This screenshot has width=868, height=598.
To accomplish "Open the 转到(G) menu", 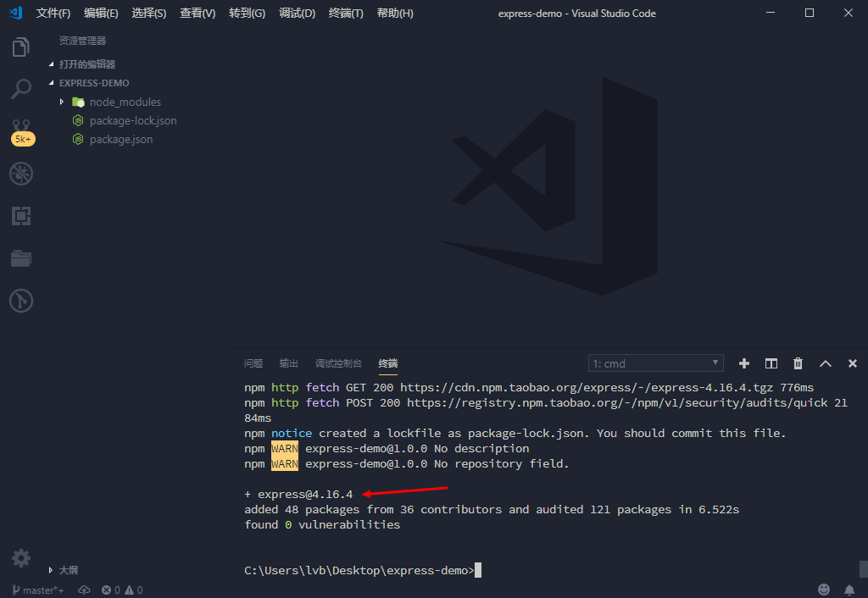I will tap(247, 14).
